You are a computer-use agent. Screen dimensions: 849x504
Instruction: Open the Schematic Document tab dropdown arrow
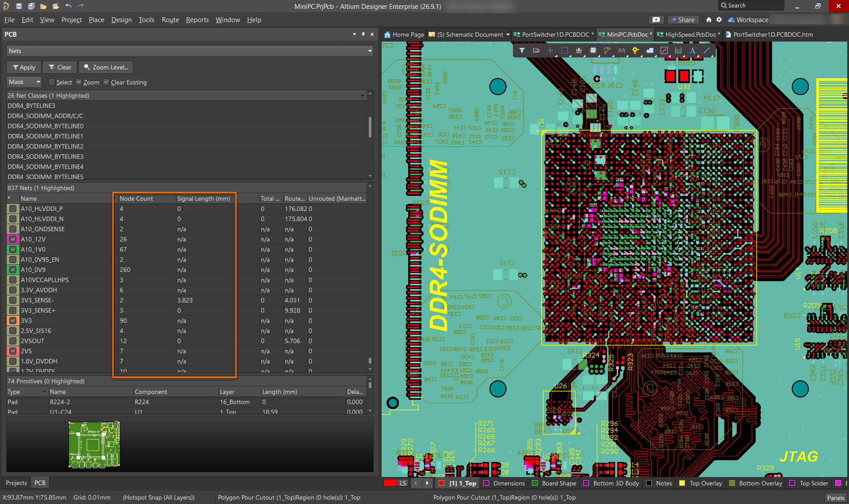tap(508, 34)
